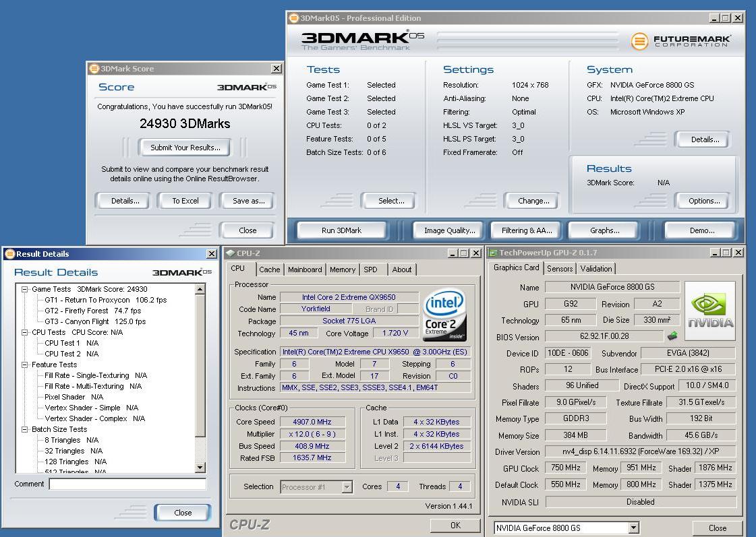Open the SPD tab in CPU-Z
This screenshot has width=756, height=537.
(370, 270)
